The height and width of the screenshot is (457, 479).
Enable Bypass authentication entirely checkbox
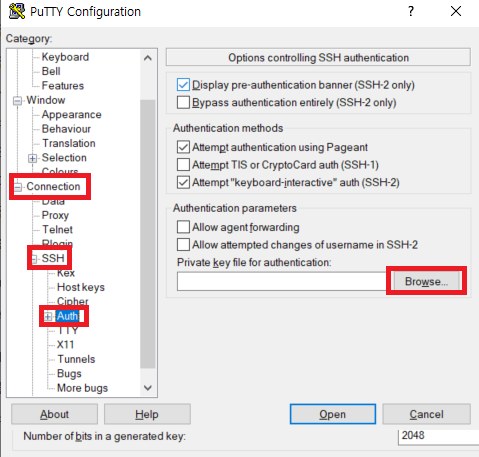tap(183, 102)
